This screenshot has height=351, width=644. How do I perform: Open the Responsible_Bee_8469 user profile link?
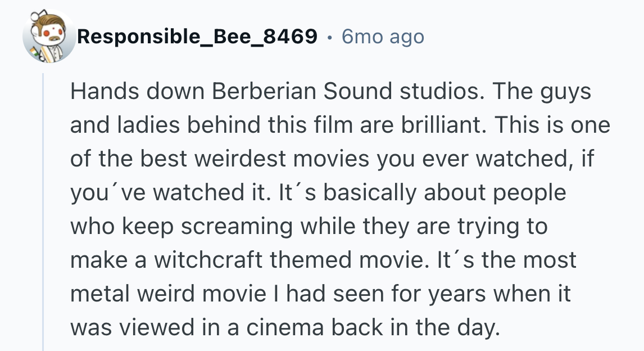pos(197,37)
